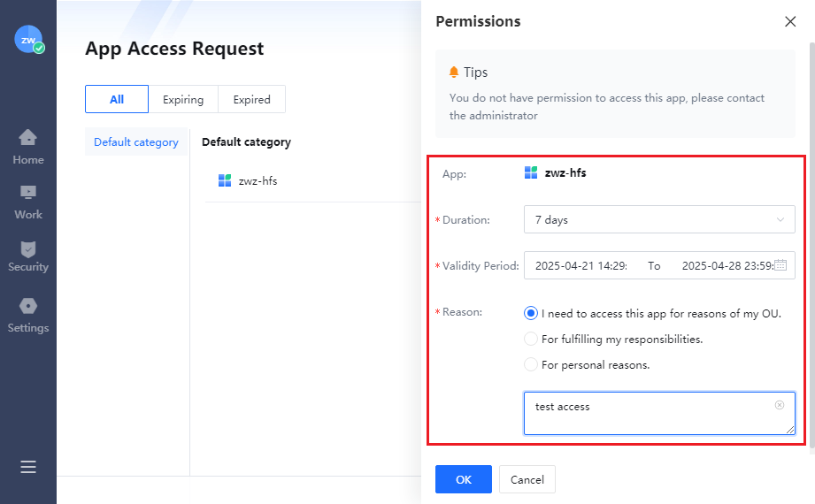Image resolution: width=815 pixels, height=504 pixels.
Task: Click the validity end date field
Action: tap(727, 265)
